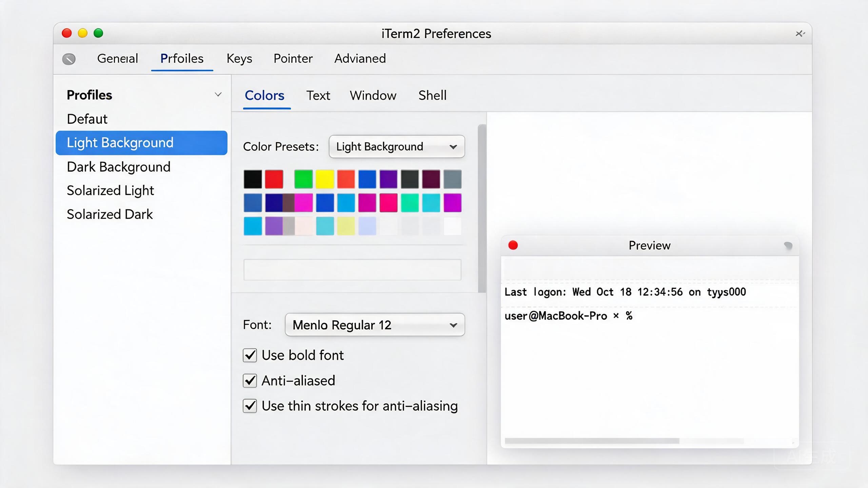This screenshot has height=488, width=868.
Task: Click the X icon right of the window title
Action: 800,34
